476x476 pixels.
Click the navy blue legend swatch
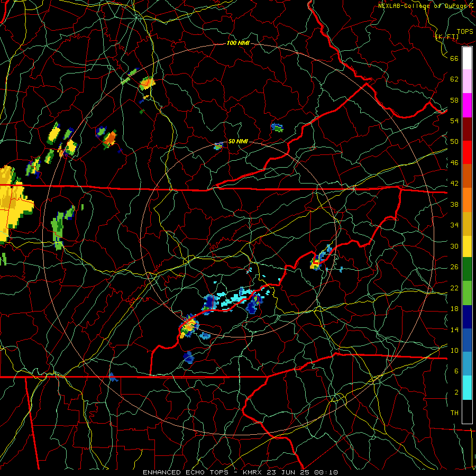pyautogui.click(x=467, y=317)
